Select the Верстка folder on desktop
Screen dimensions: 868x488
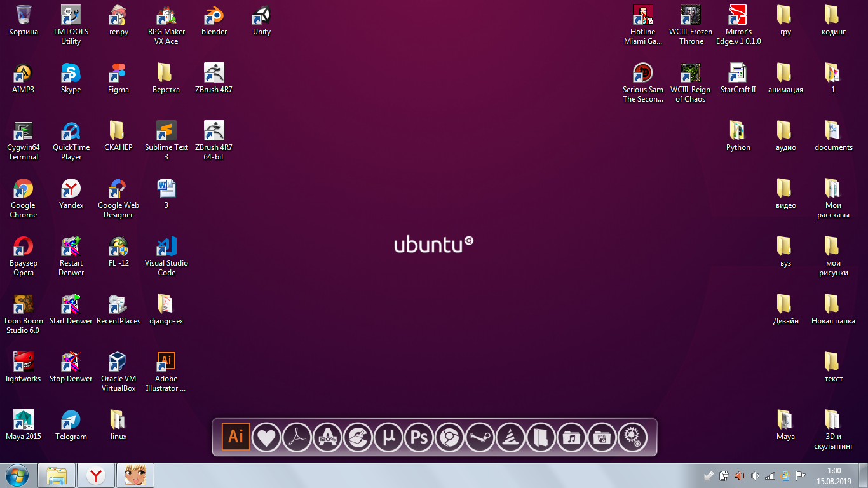tap(166, 78)
